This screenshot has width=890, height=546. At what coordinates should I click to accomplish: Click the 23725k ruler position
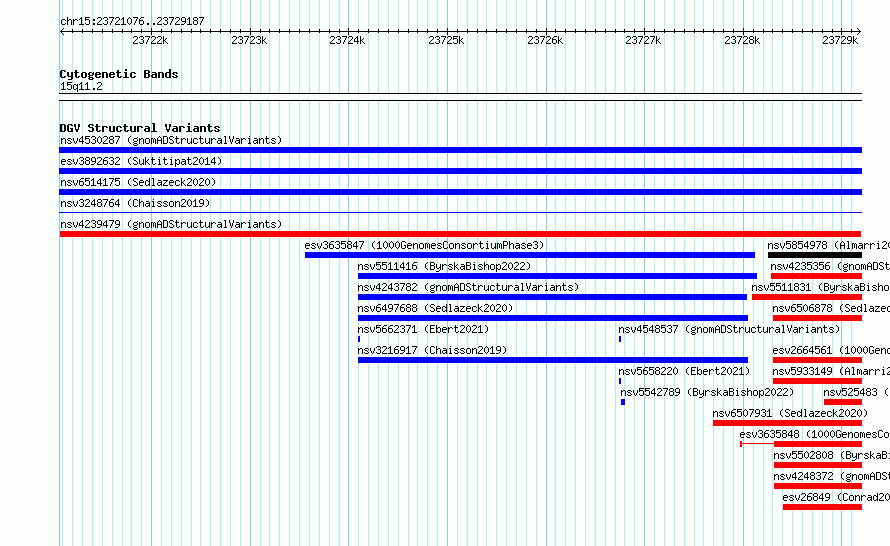[x=446, y=40]
